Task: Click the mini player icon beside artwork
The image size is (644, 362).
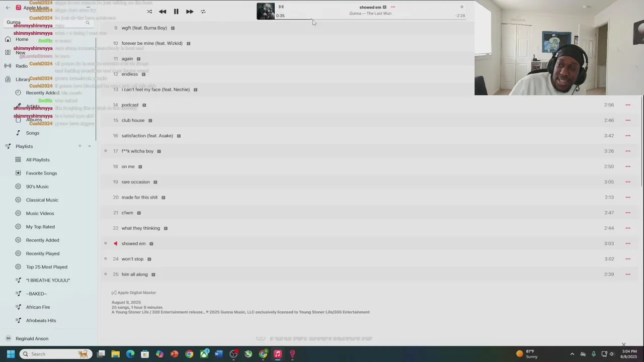Action: click(x=281, y=7)
